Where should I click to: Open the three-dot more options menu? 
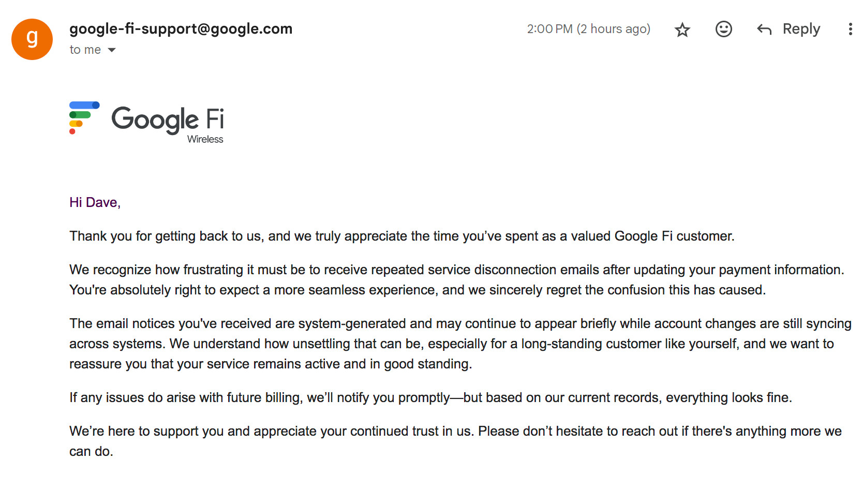(x=850, y=29)
